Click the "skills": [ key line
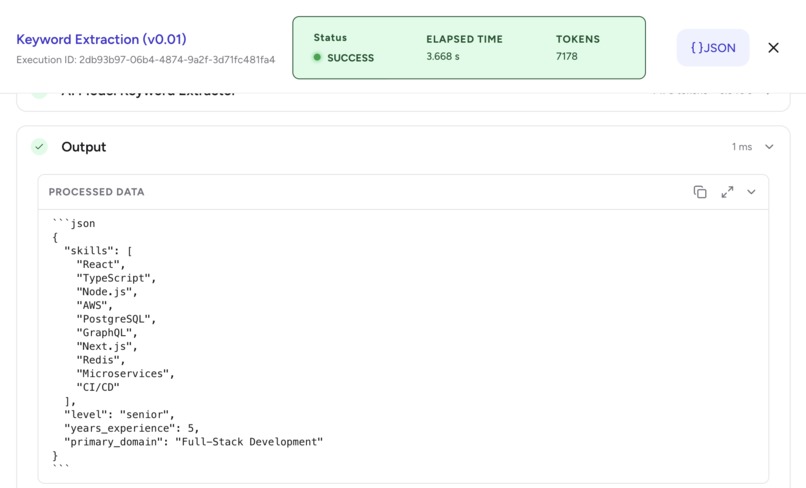Image resolution: width=806 pixels, height=488 pixels. click(98, 251)
